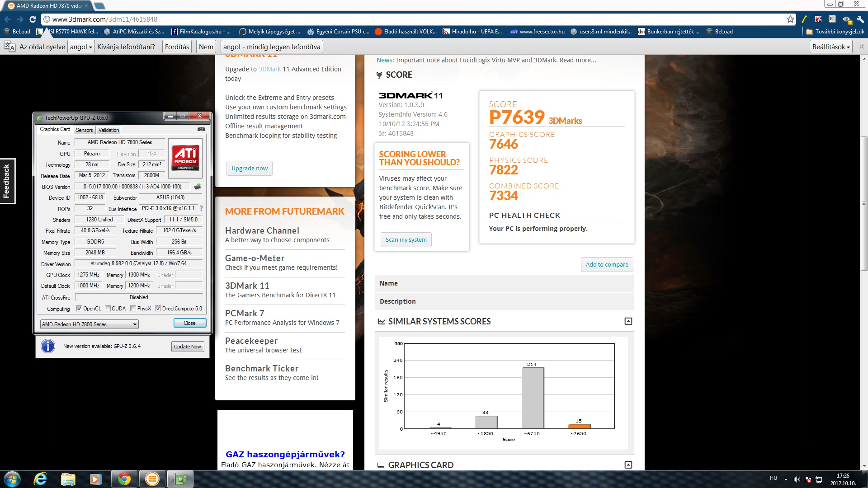
Task: Open new browser tab
Action: (99, 6)
